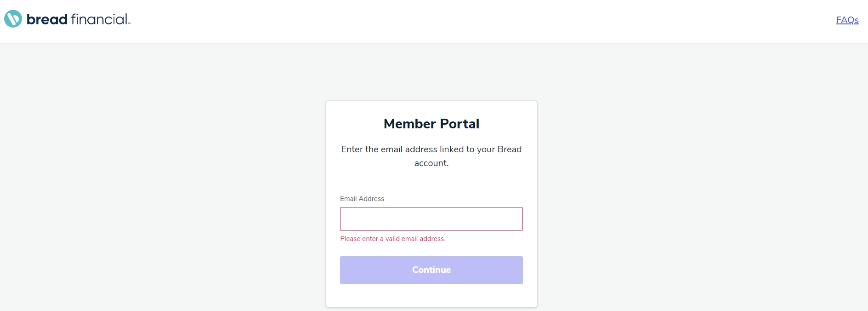Image resolution: width=868 pixels, height=311 pixels.
Task: Click the "Email Address" field label
Action: pyautogui.click(x=362, y=199)
